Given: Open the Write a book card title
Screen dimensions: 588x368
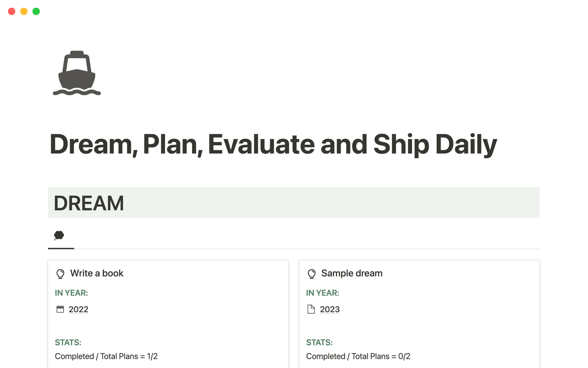Looking at the screenshot, I should pyautogui.click(x=97, y=273).
